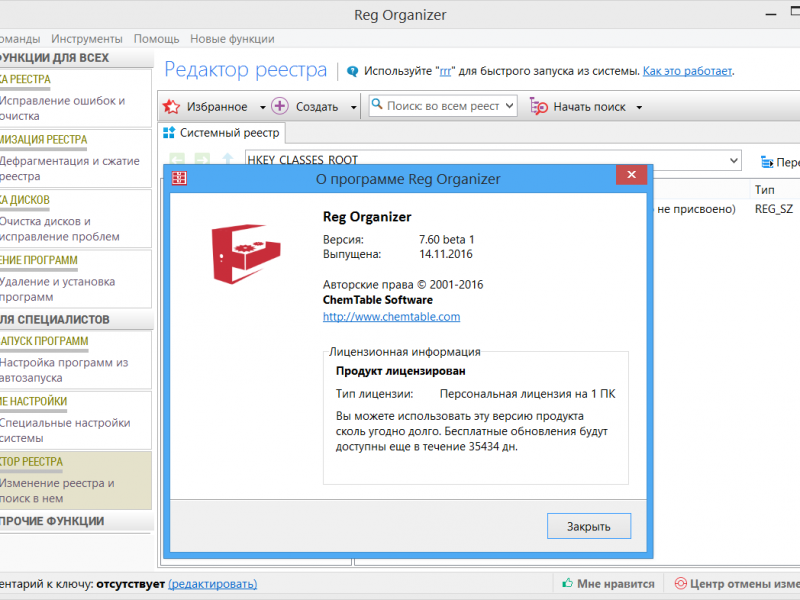Select the registry editor sidebar item

76,480
